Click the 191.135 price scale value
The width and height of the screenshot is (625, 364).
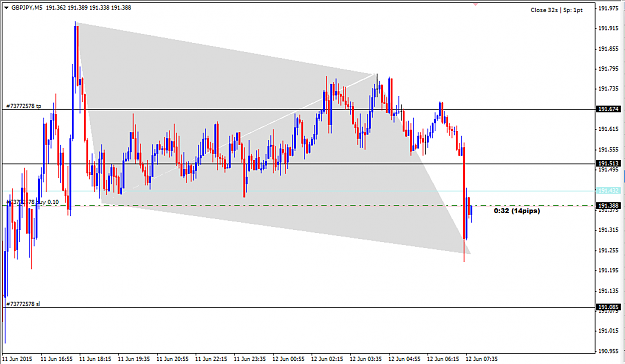(x=608, y=291)
